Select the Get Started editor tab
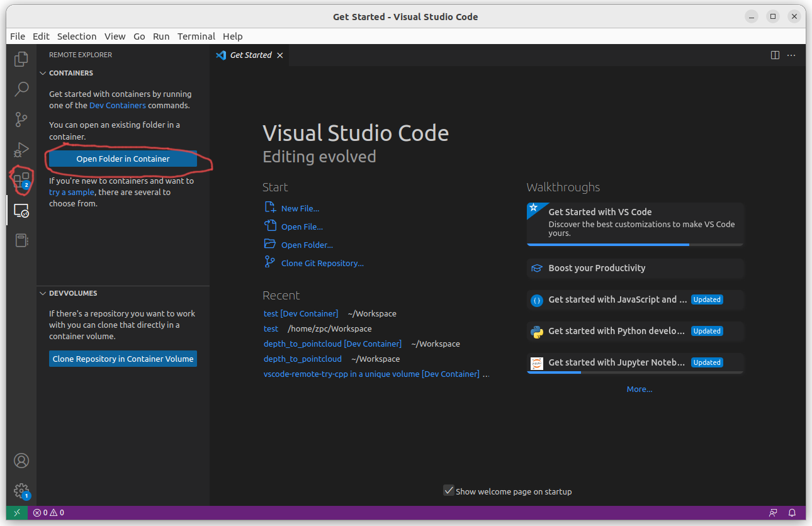812x526 pixels. click(x=250, y=55)
